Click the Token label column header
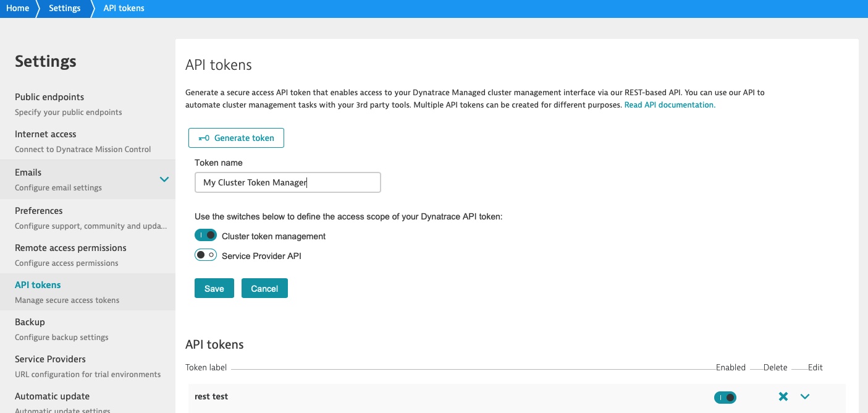868x413 pixels. pos(206,367)
